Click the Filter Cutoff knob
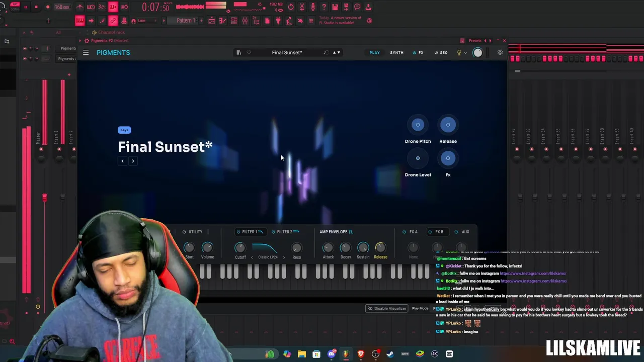644x362 pixels. pos(240,247)
